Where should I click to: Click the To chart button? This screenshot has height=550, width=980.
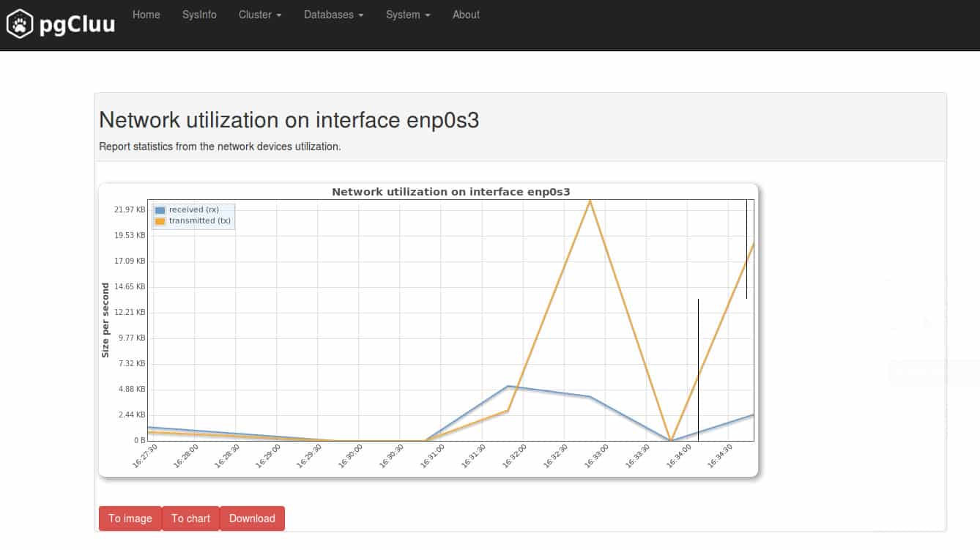190,519
